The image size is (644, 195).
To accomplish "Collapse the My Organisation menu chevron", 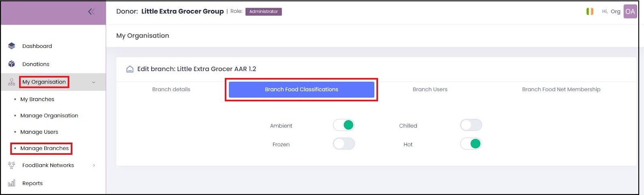I will coord(94,83).
